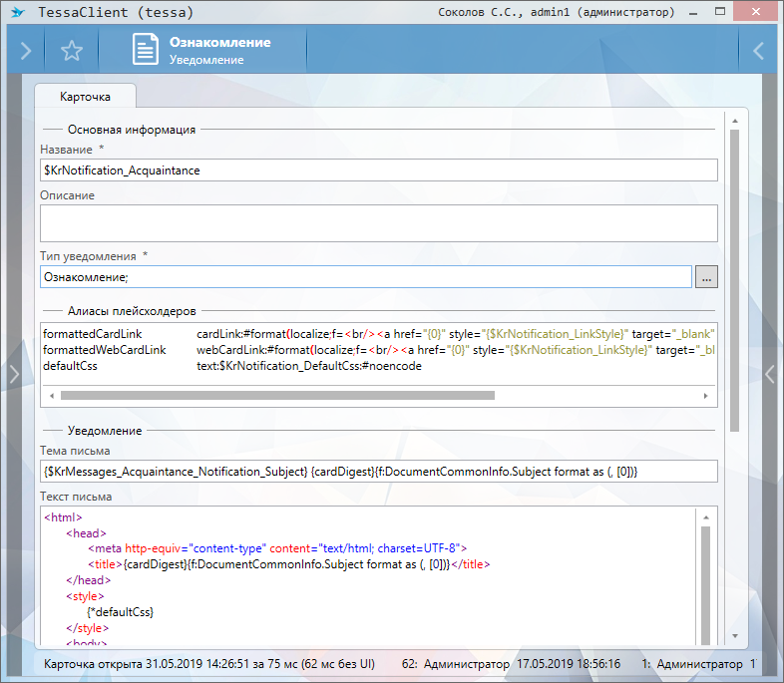Switch to the Карточка tab
784x683 pixels.
pyautogui.click(x=85, y=97)
